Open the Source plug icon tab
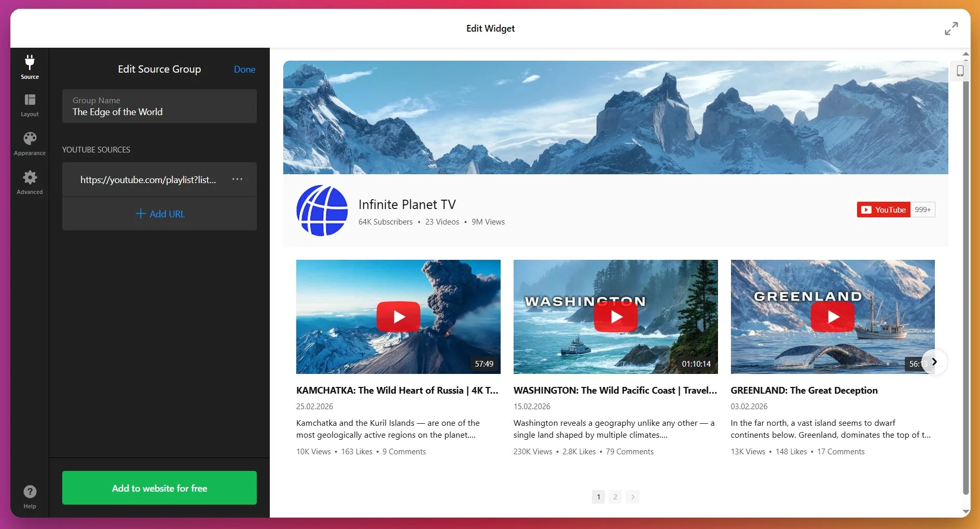Image resolution: width=980 pixels, height=529 pixels. point(30,67)
